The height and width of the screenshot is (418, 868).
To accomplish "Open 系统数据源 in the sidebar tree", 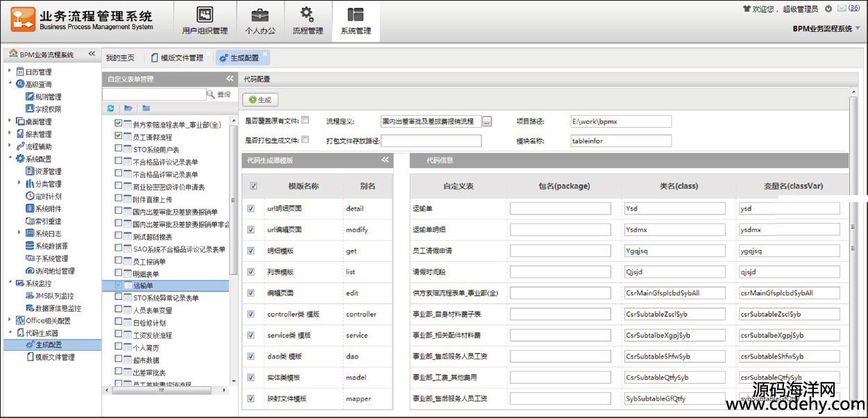I will (47, 246).
